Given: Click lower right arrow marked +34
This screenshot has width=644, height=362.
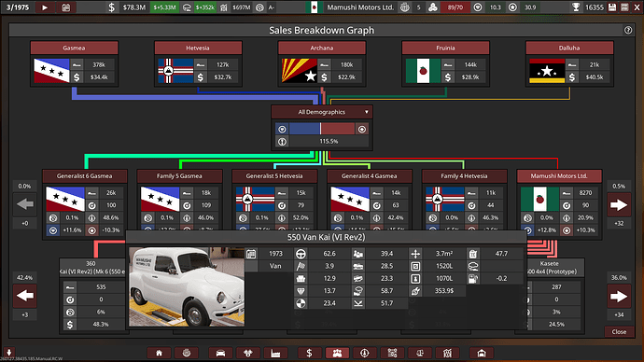Looking at the screenshot, I should [x=619, y=297].
